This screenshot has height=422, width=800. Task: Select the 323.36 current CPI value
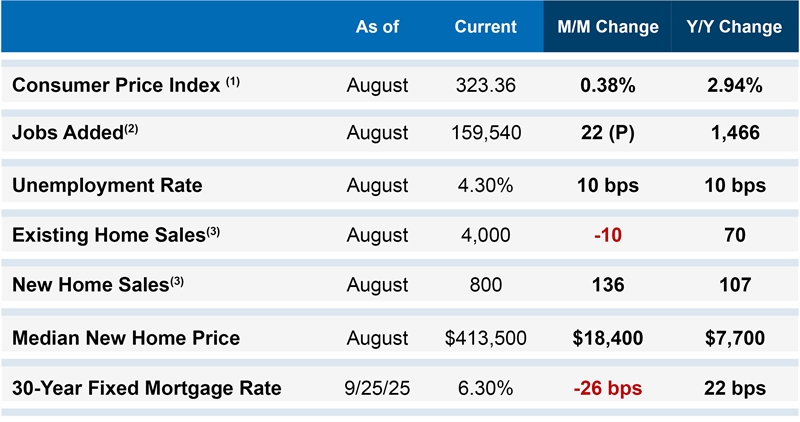[x=485, y=85]
